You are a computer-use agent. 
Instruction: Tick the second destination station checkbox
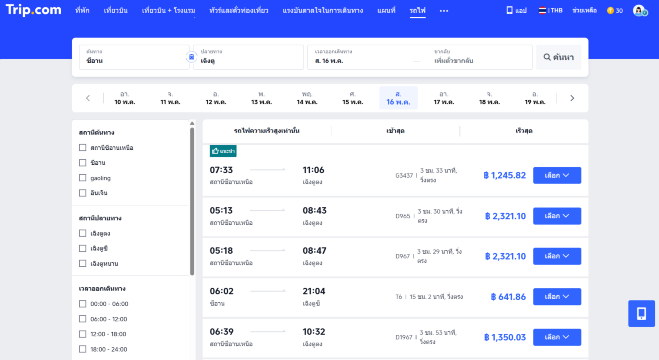82,248
